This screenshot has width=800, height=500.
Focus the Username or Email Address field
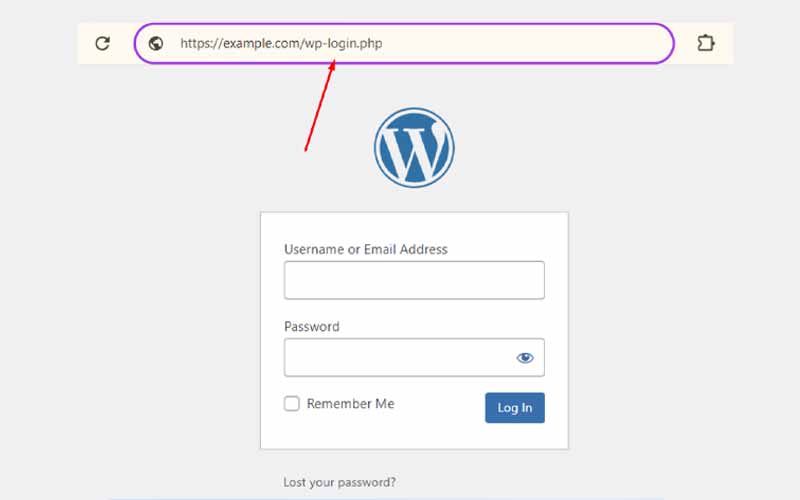coord(414,280)
